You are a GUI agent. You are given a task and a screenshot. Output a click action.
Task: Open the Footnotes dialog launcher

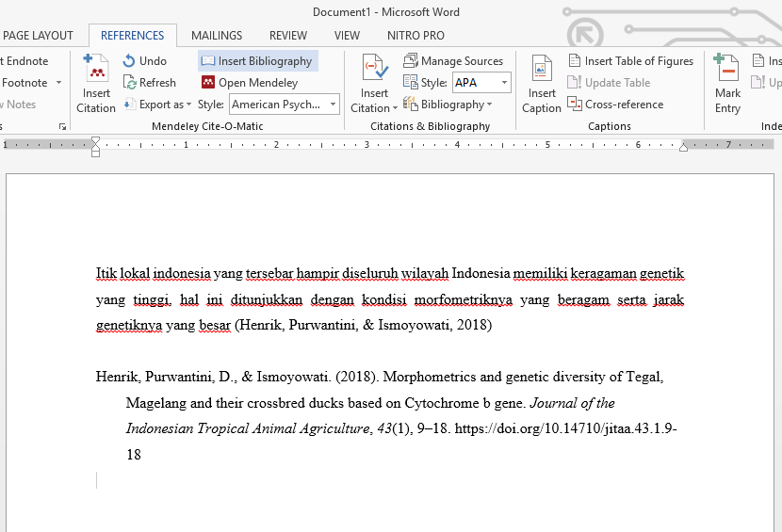tap(62, 126)
